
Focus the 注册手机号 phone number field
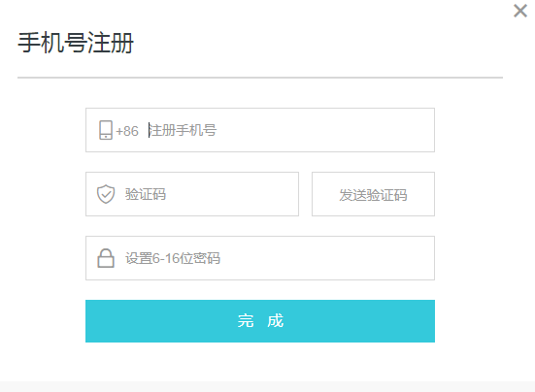(260, 130)
